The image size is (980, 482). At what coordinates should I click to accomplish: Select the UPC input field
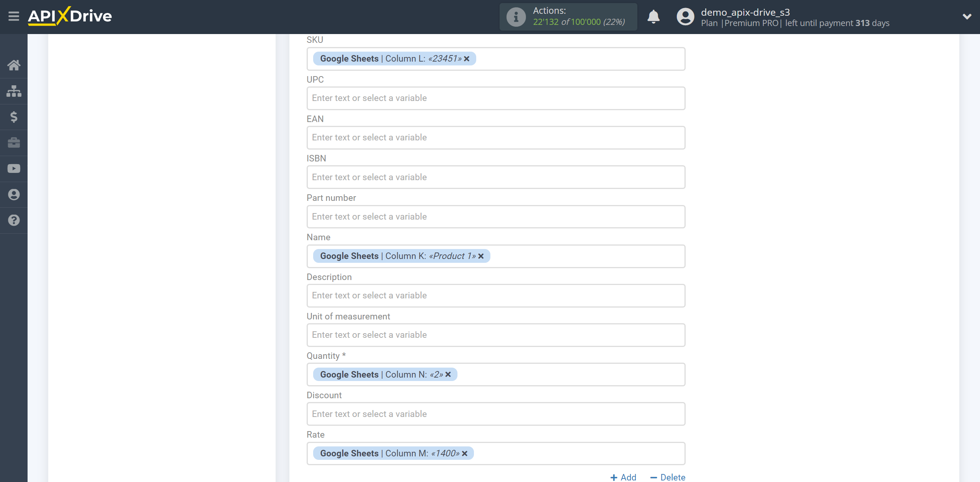click(x=495, y=98)
